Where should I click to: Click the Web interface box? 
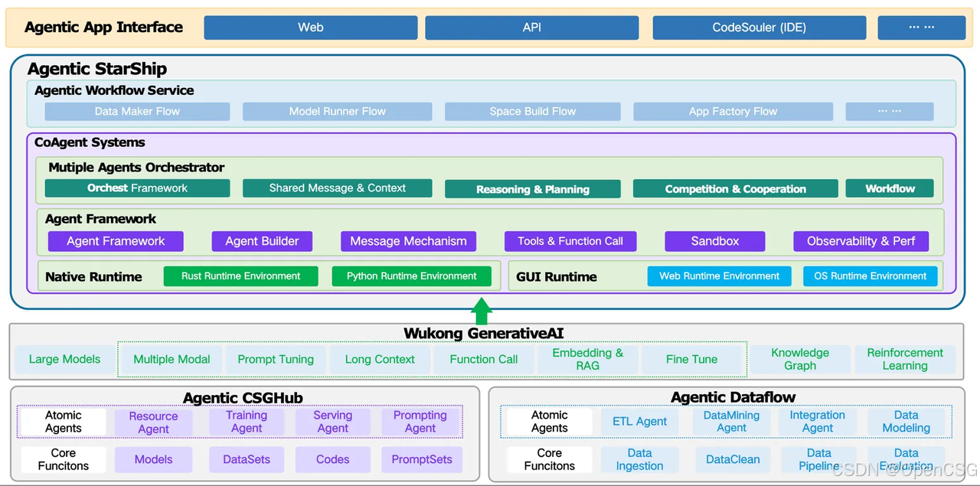(x=310, y=28)
